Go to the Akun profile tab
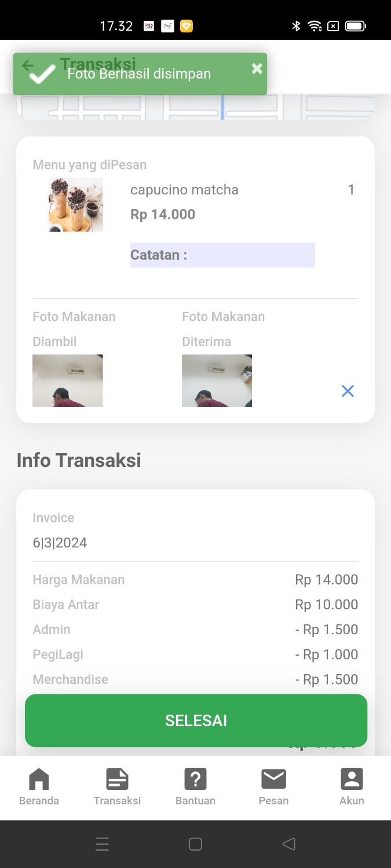The width and height of the screenshot is (391, 868). [352, 786]
